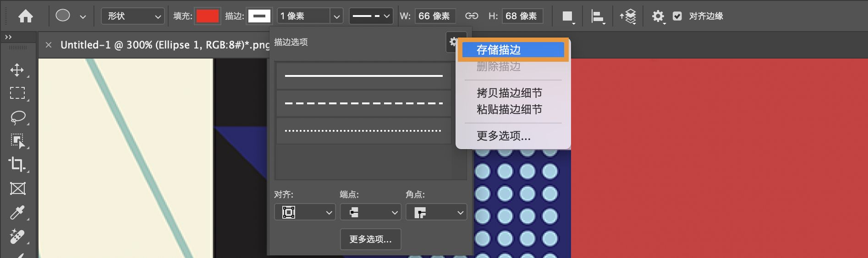Expand the stroke width dropdown arrow

(x=337, y=16)
